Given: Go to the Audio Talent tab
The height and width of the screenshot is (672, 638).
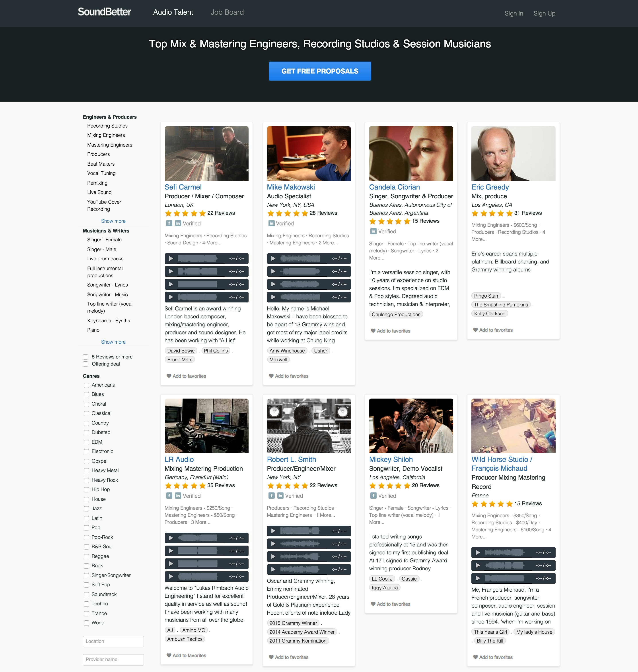Looking at the screenshot, I should [x=173, y=12].
